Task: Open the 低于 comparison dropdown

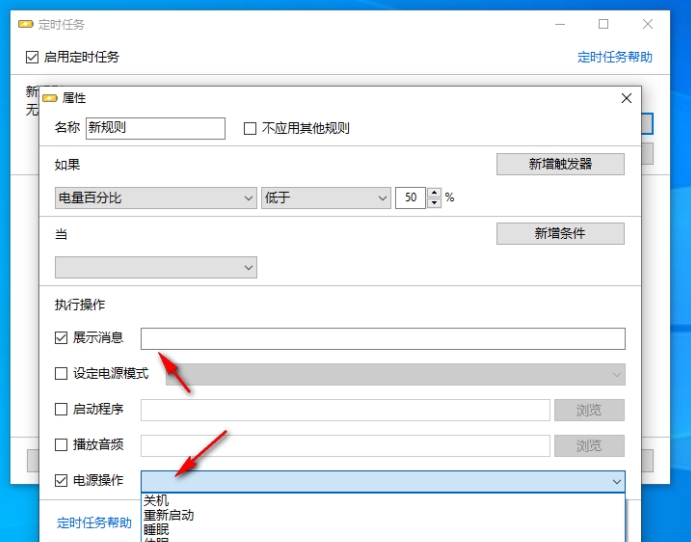Action: click(x=326, y=198)
